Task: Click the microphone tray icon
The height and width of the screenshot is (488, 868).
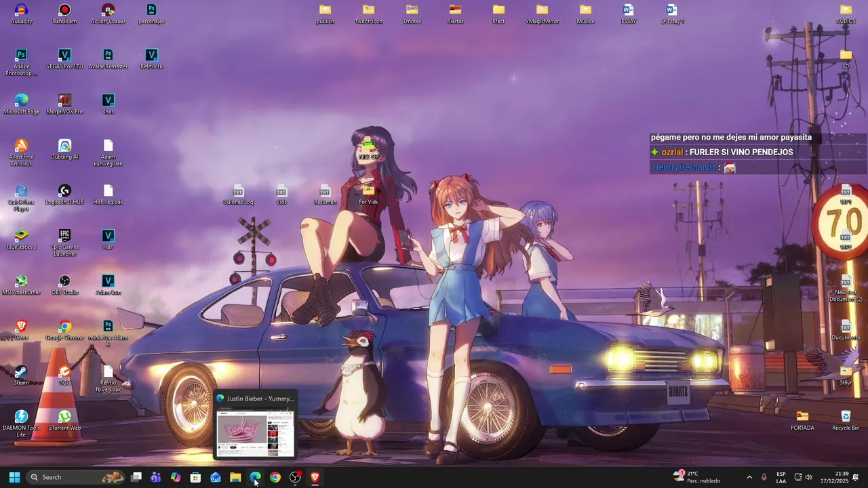Action: point(764,477)
